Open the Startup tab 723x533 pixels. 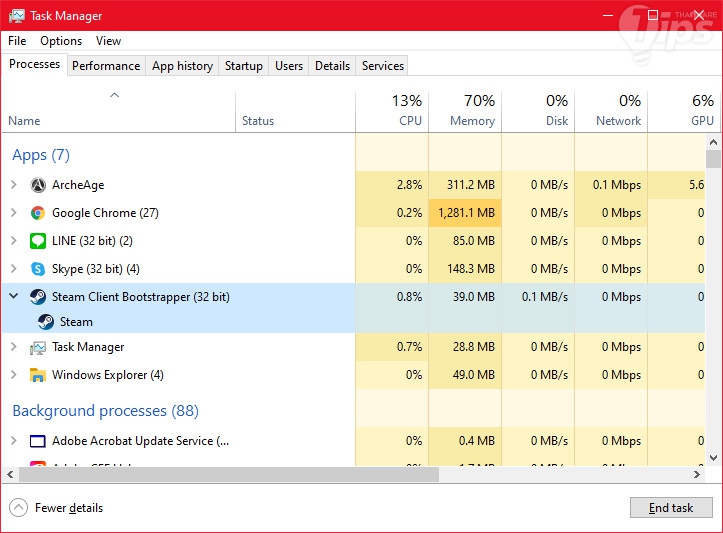(x=243, y=66)
